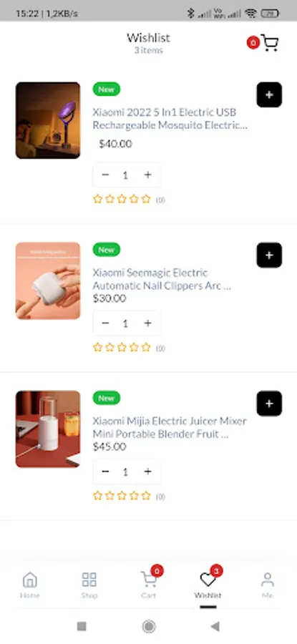Tap the Android back navigation button

215,626
